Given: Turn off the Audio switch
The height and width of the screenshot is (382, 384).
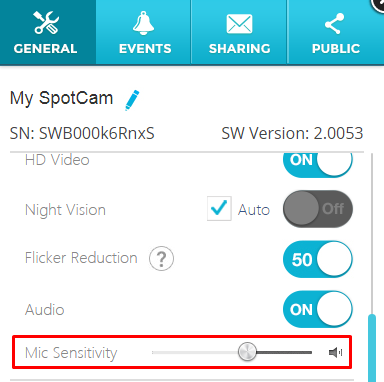Looking at the screenshot, I should pos(318,309).
